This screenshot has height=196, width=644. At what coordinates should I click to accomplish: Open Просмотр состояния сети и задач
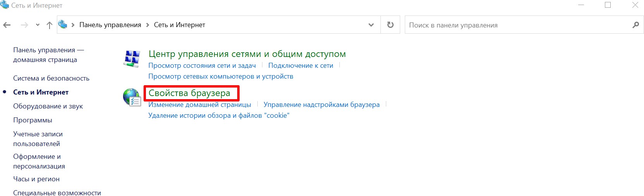(x=202, y=65)
